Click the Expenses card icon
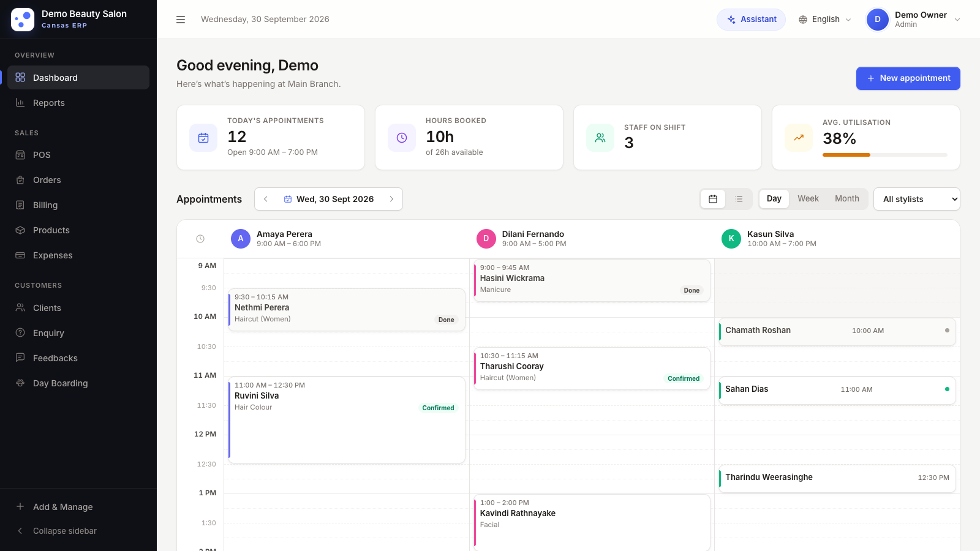The image size is (980, 551). 20,255
